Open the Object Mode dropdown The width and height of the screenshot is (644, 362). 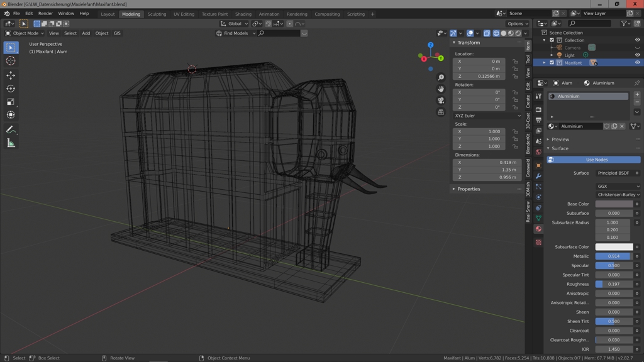(25, 33)
